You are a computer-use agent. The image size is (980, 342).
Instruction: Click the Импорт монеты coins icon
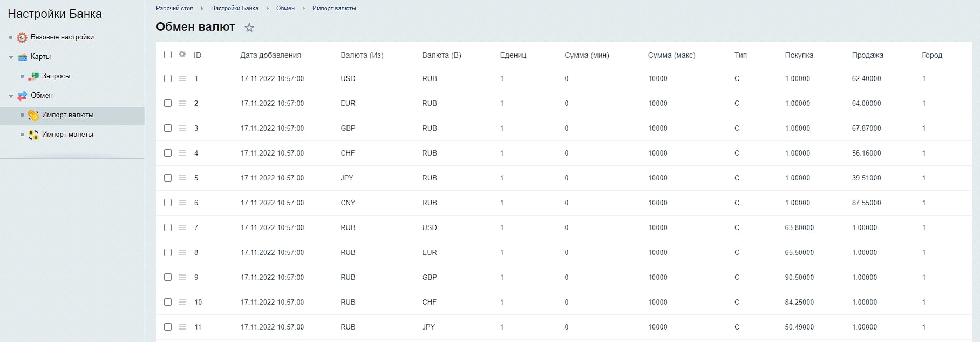[33, 135]
